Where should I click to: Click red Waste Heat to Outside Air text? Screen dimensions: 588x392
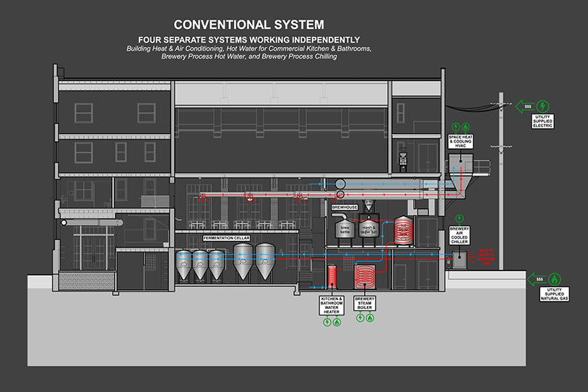click(x=483, y=257)
